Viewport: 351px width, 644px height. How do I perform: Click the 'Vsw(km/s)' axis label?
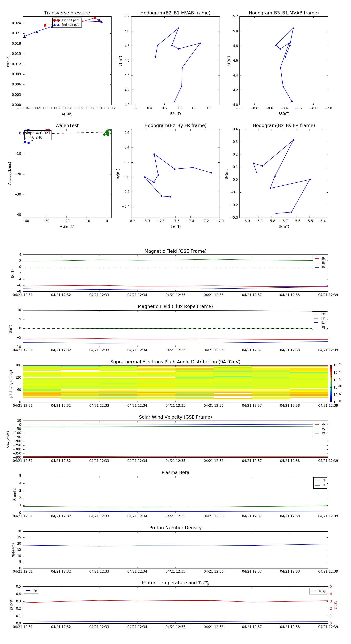pos(8,439)
